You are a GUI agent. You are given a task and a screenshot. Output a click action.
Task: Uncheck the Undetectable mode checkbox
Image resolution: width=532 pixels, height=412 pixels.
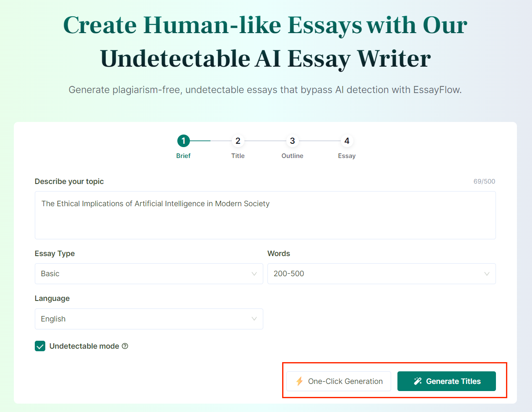(40, 346)
